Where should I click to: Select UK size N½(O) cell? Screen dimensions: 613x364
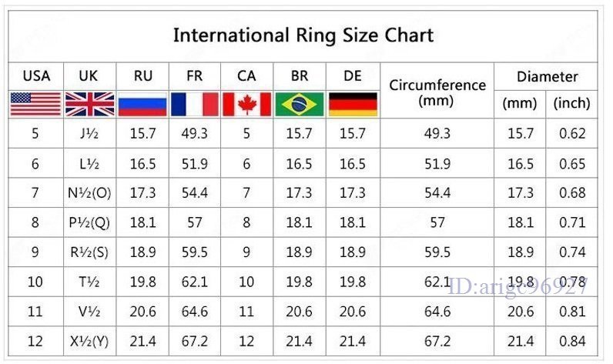[x=89, y=193]
